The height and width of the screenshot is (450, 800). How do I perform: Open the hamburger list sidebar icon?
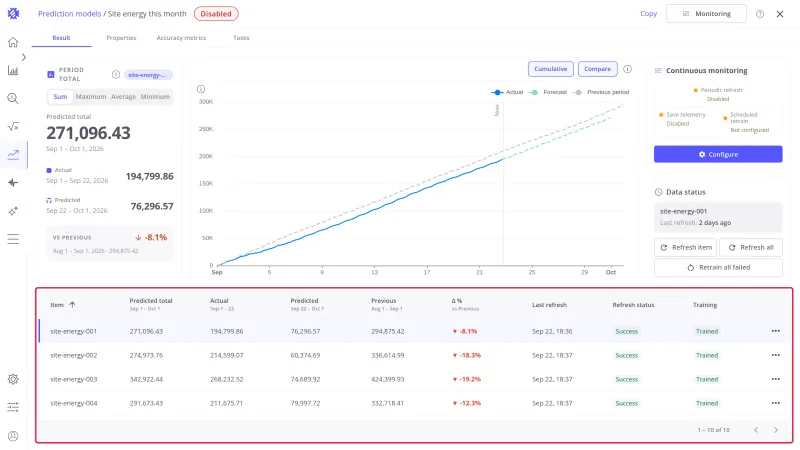coord(13,239)
